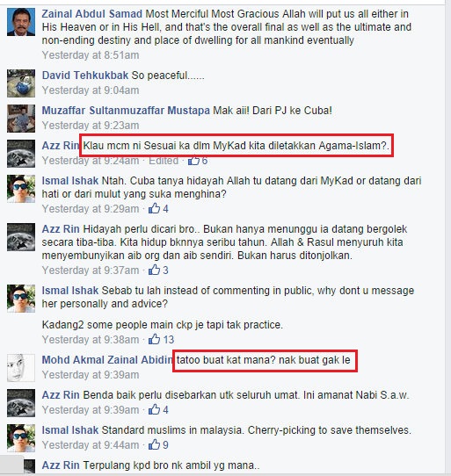Open Mohd Akmal Zainal Abidin's avatar
This screenshot has height=476, width=451.
click(x=21, y=368)
